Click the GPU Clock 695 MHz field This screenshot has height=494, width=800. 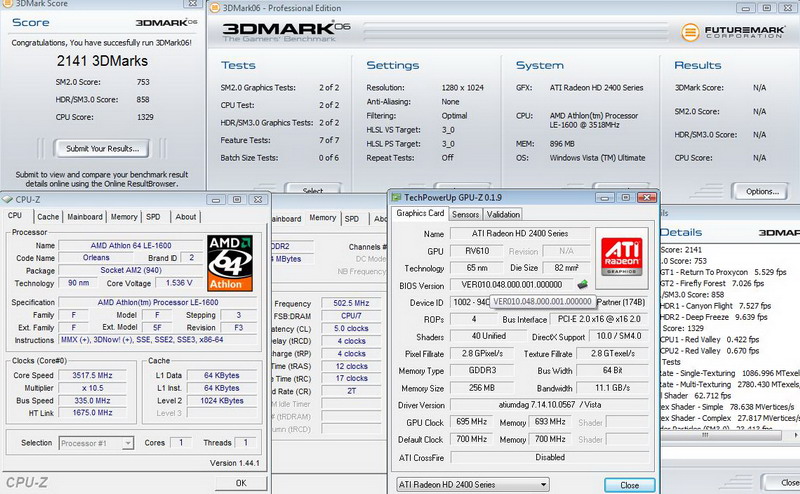coord(471,422)
